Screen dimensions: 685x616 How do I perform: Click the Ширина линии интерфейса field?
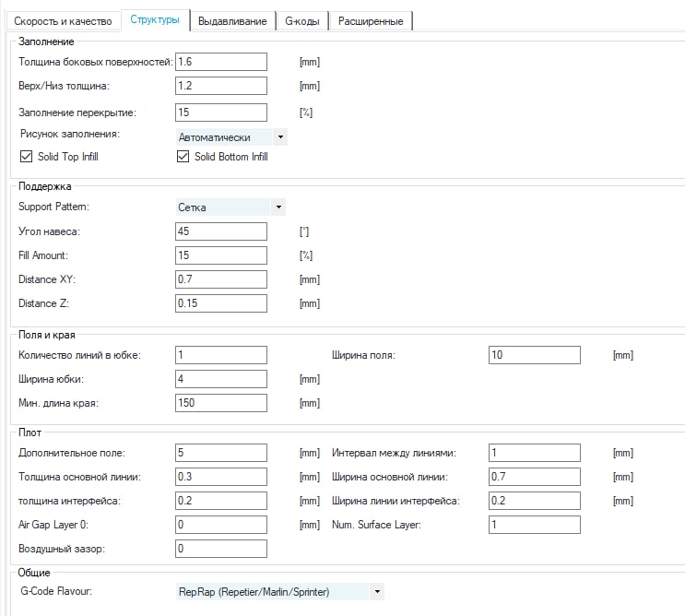click(x=535, y=501)
